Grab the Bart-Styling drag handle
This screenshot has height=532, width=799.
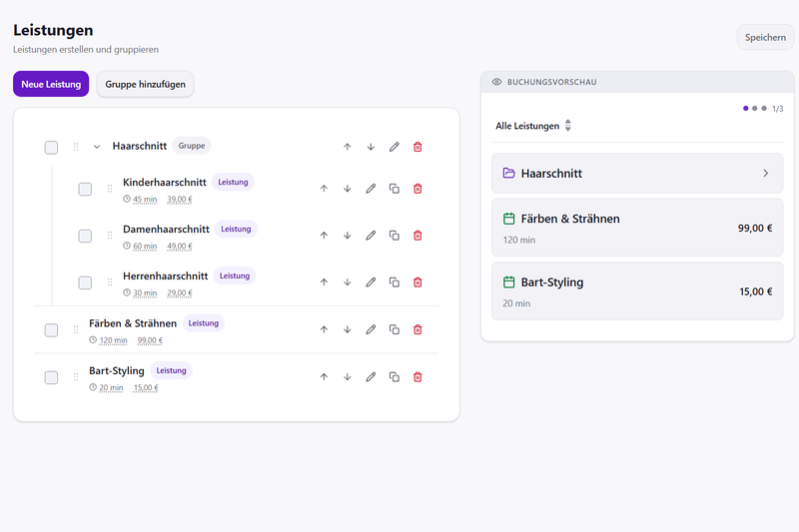pyautogui.click(x=76, y=377)
